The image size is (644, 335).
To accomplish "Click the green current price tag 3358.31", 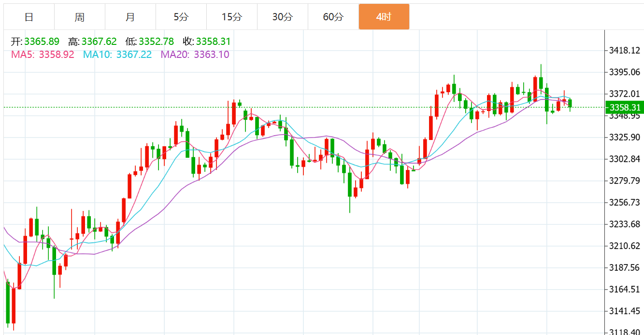I will click(x=625, y=107).
